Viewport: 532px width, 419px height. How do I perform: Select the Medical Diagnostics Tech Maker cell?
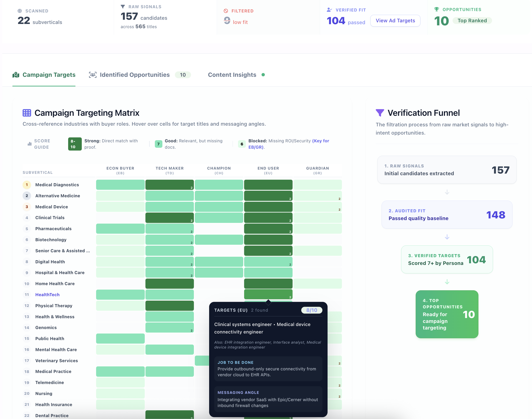(169, 185)
